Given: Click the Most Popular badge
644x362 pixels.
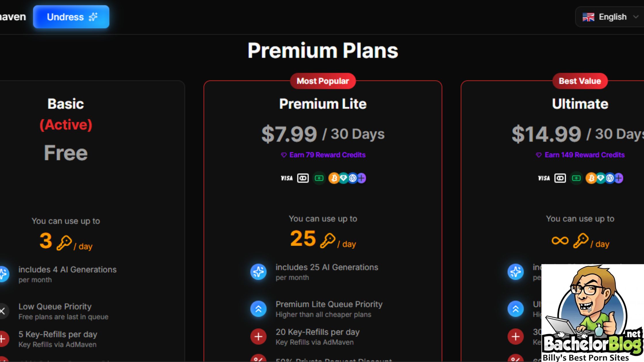Looking at the screenshot, I should pos(323,81).
